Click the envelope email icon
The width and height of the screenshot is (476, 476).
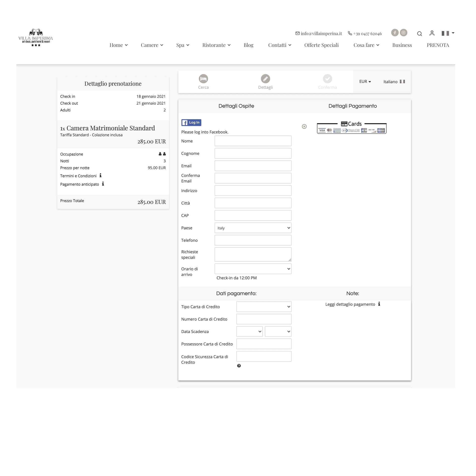[297, 33]
